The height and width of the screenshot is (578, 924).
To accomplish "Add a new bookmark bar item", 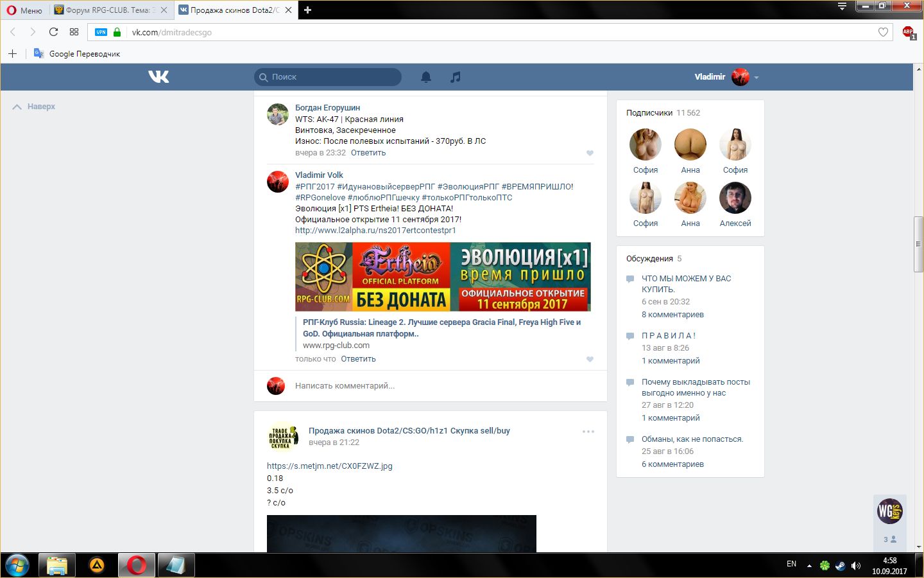I will tap(12, 53).
